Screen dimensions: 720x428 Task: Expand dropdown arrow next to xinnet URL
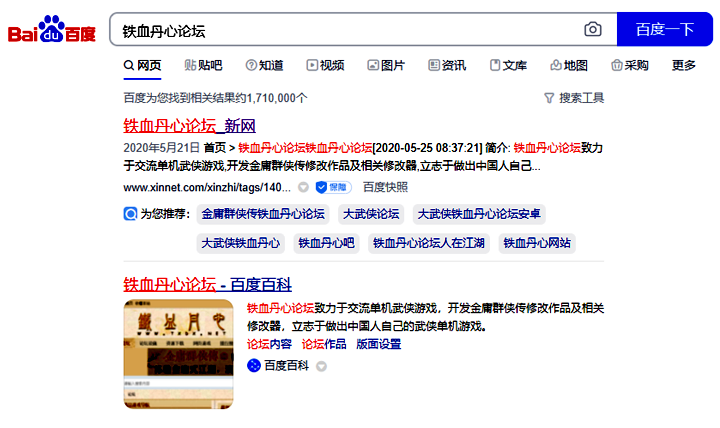click(303, 187)
